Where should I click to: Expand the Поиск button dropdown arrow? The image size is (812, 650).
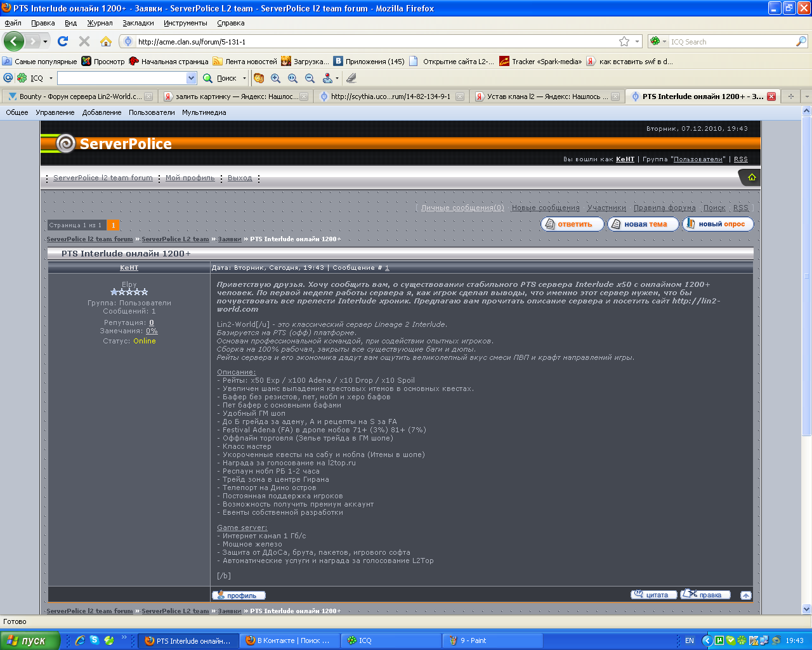tap(244, 79)
